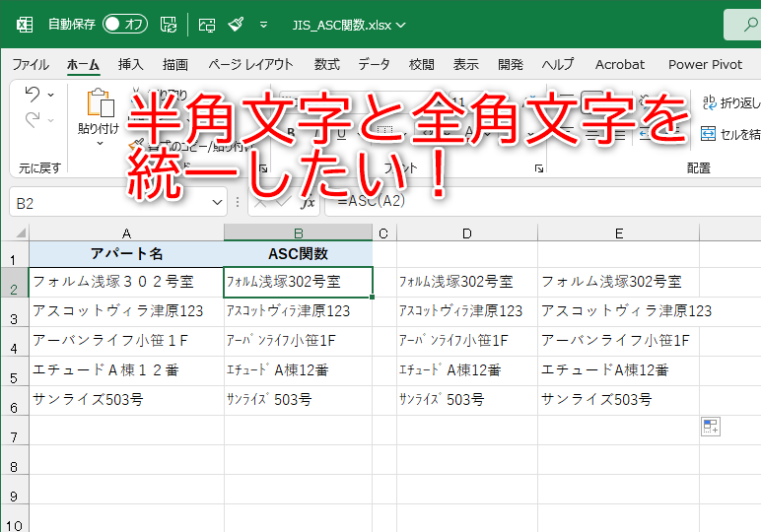
Task: Toggle the 自動保存 AutoSave switch
Action: (x=125, y=24)
